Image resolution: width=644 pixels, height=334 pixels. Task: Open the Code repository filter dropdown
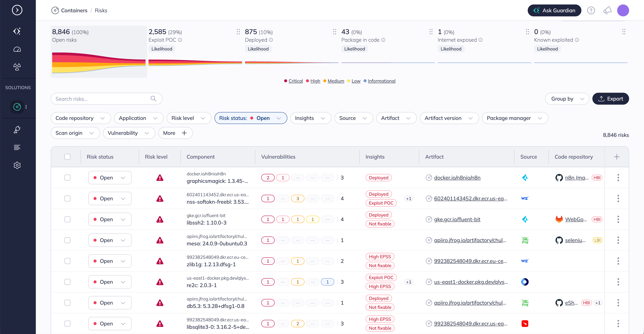coord(80,118)
